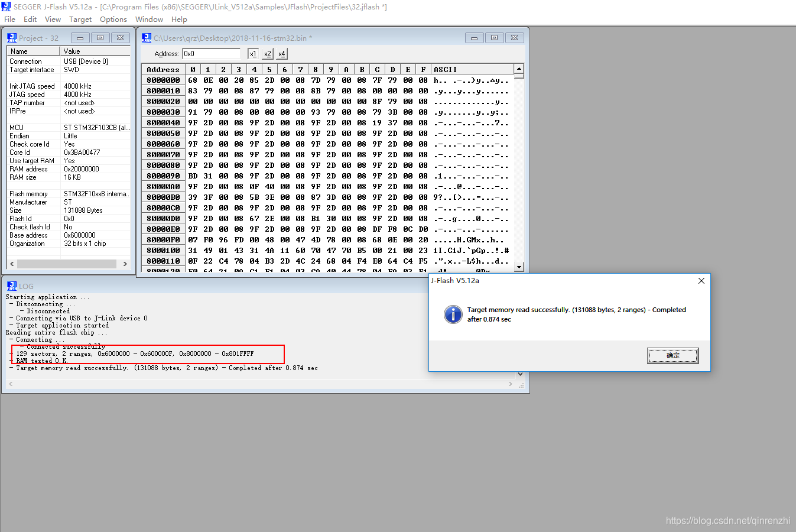Click the SEGGER J-Flash app icon in title bar
This screenshot has width=796, height=532.
pyautogui.click(x=6, y=7)
